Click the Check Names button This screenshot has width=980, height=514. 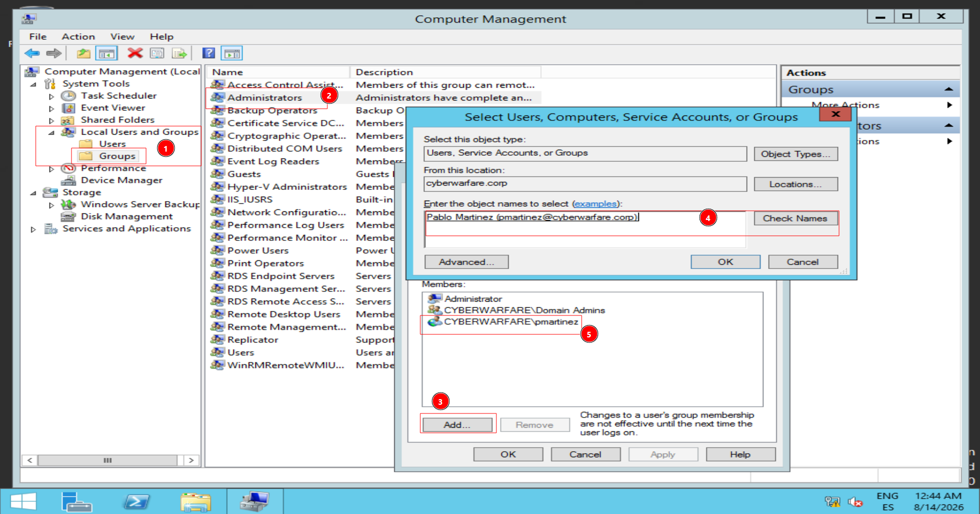[x=795, y=218]
